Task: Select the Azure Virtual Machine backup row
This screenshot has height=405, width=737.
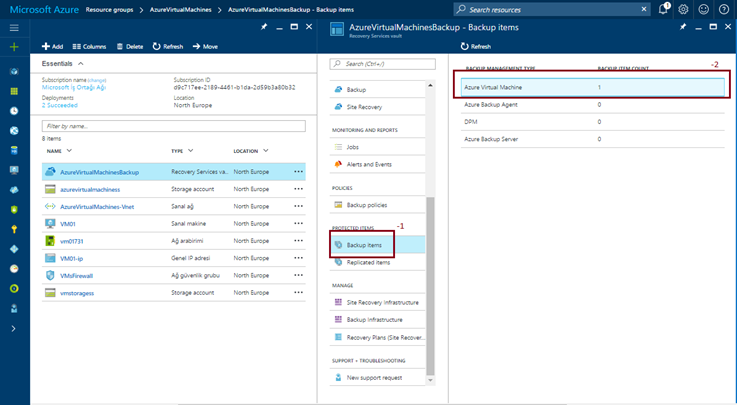Action: 592,87
